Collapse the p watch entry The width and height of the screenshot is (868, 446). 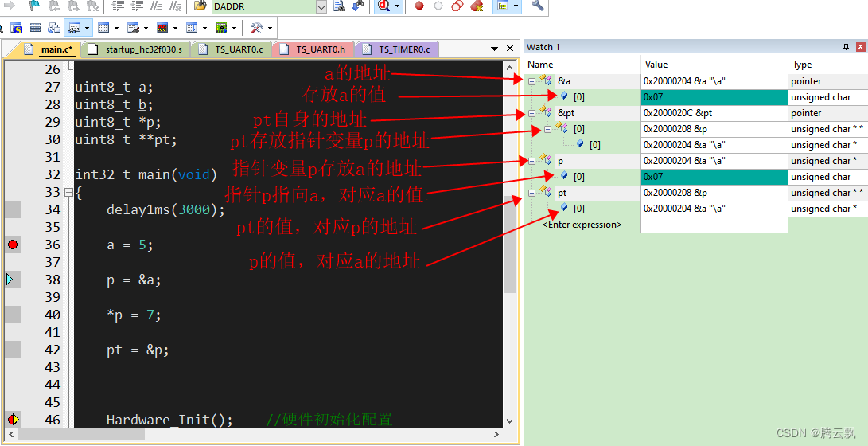531,161
